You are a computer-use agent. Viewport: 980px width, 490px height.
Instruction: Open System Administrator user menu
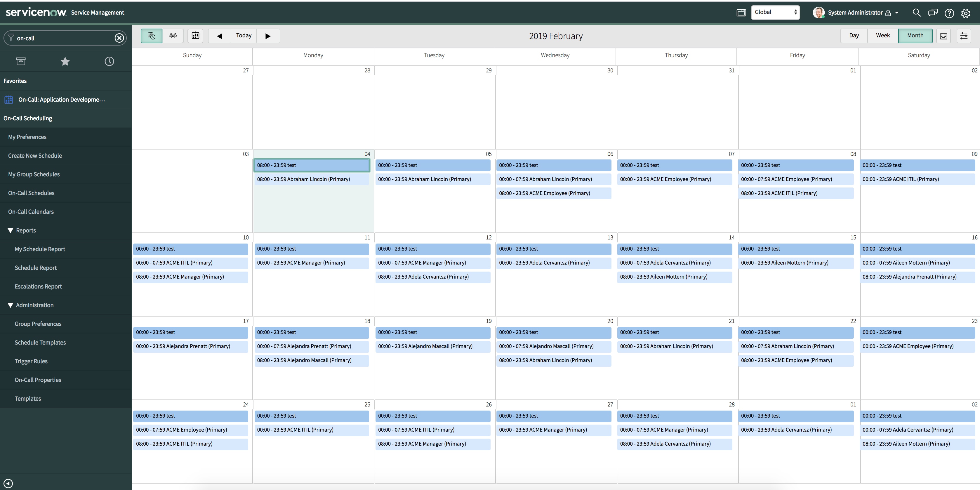[x=856, y=13]
